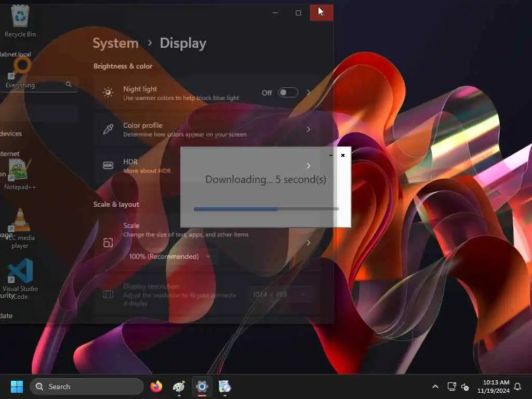Toggle the Night light switch
The height and width of the screenshot is (399, 532).
(x=288, y=92)
